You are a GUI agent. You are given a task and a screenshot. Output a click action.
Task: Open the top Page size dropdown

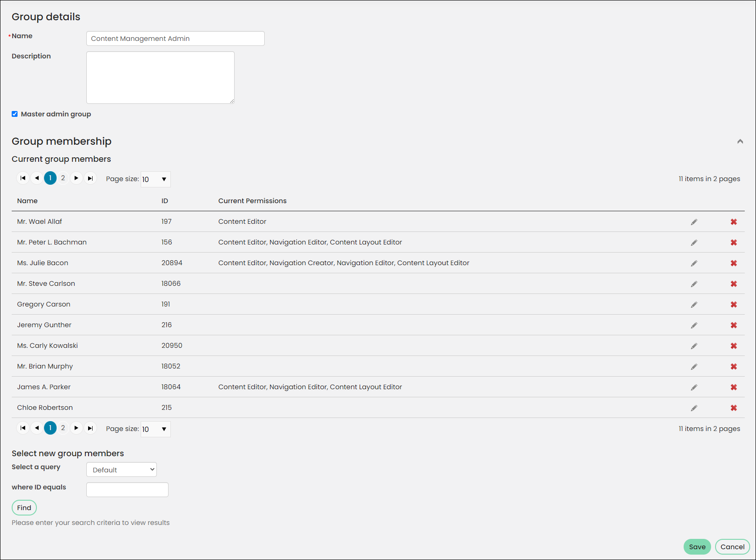pyautogui.click(x=156, y=179)
